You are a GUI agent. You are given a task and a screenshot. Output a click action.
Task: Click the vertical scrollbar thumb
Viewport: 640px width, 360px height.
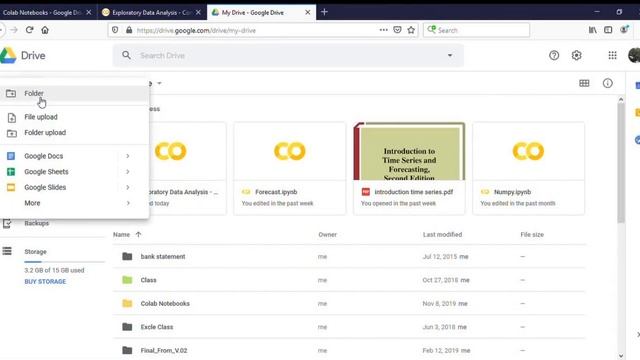(621, 162)
